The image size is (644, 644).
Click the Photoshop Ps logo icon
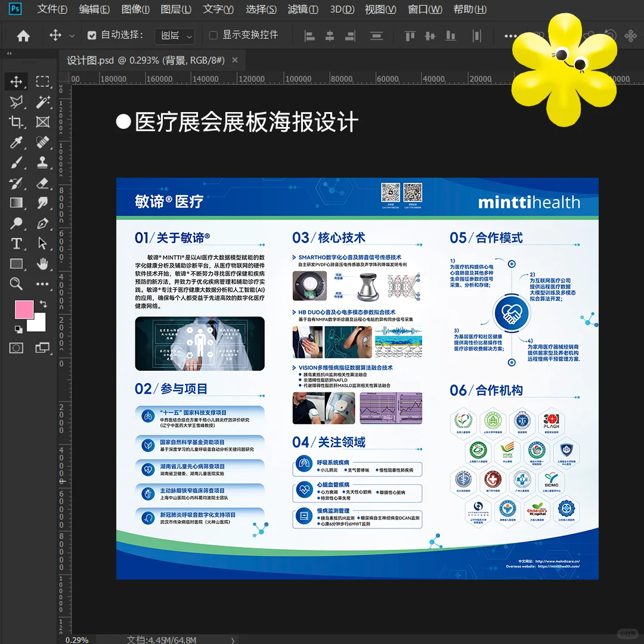pyautogui.click(x=15, y=8)
